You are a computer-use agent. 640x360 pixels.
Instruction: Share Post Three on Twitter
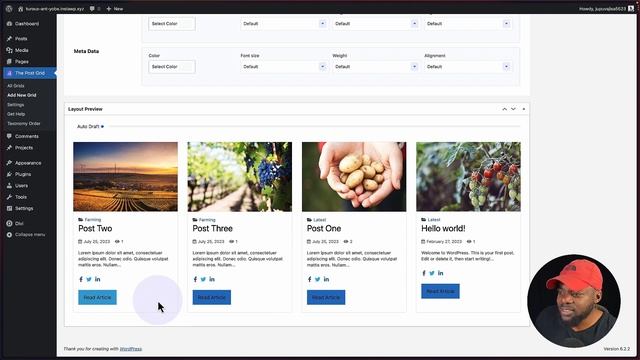pos(203,279)
